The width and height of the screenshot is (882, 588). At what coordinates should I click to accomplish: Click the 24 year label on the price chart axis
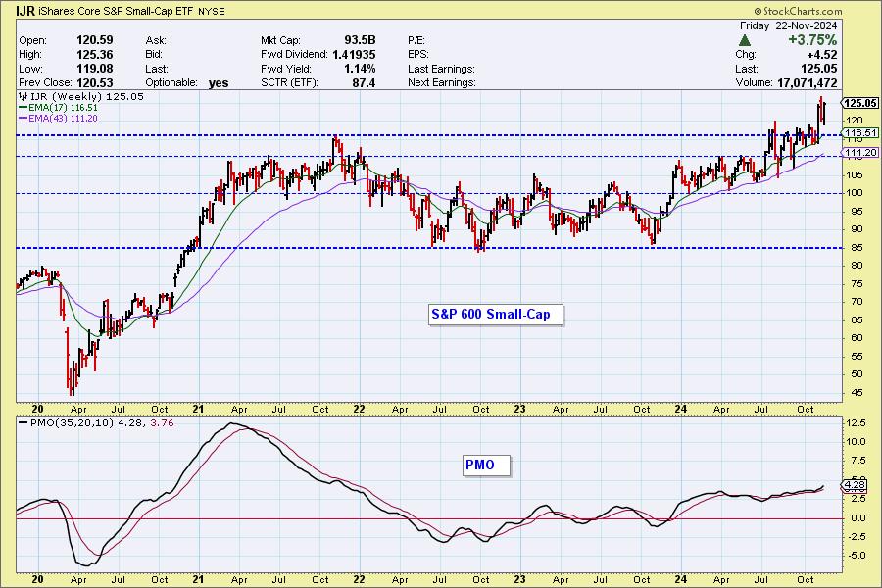coord(681,409)
